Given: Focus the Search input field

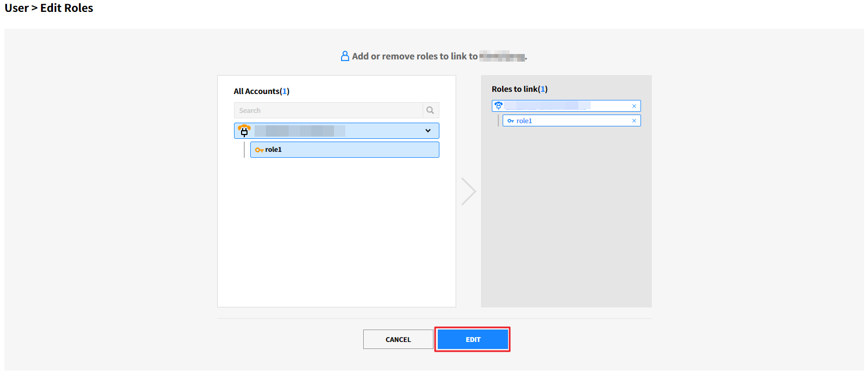Looking at the screenshot, I should pyautogui.click(x=329, y=110).
